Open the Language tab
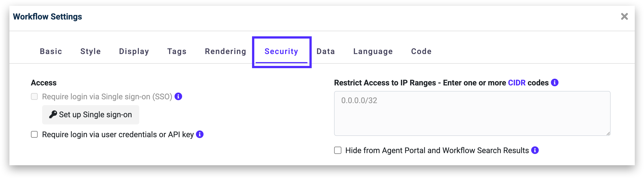The image size is (644, 178). point(373,51)
